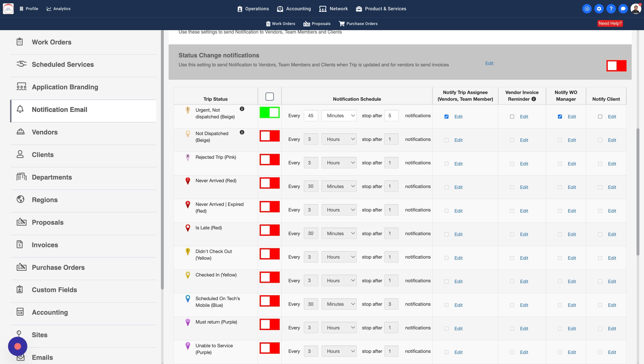Click info icon beside Urgent, Not dispatched
The height and width of the screenshot is (364, 644).
click(x=242, y=109)
